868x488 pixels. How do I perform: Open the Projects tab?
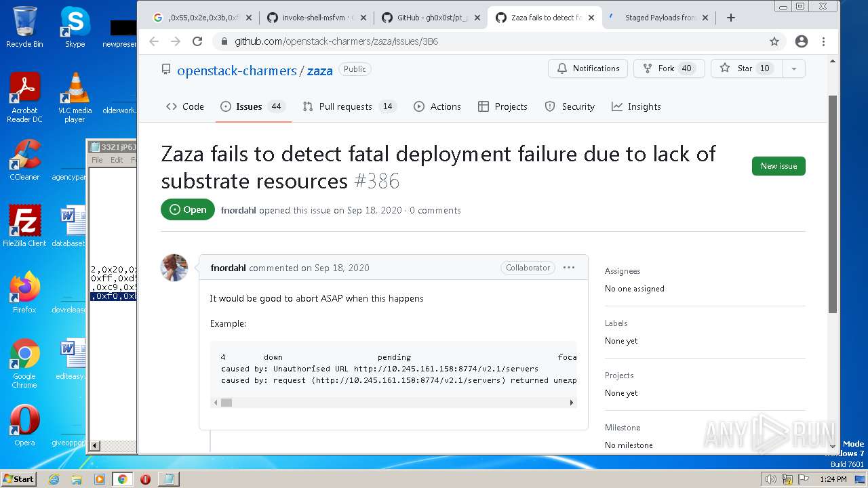(x=502, y=106)
